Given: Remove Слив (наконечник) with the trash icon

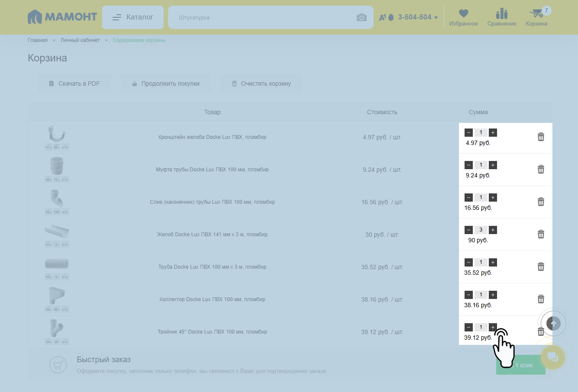Looking at the screenshot, I should pos(541,202).
